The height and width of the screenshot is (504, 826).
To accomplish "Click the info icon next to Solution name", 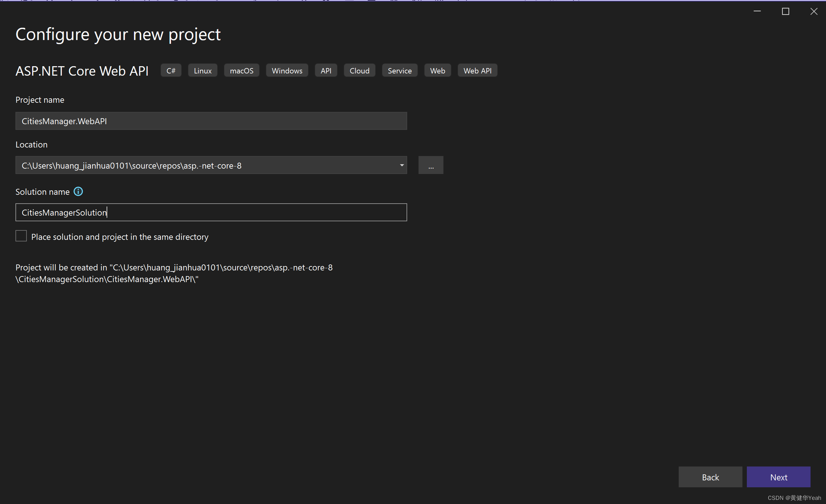I will pyautogui.click(x=78, y=191).
